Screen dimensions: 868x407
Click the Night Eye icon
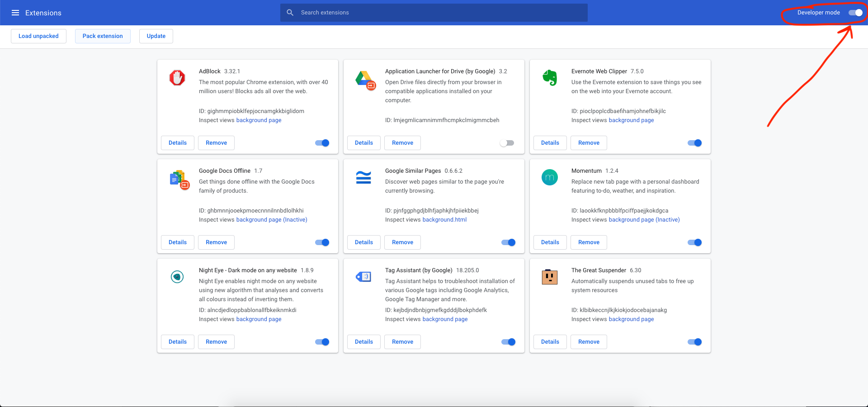coord(177,277)
